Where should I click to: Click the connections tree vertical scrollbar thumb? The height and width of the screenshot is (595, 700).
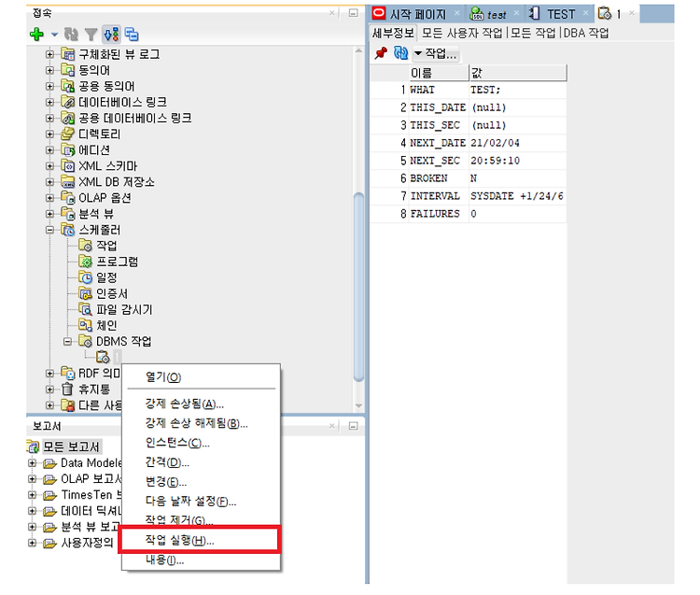pyautogui.click(x=359, y=287)
